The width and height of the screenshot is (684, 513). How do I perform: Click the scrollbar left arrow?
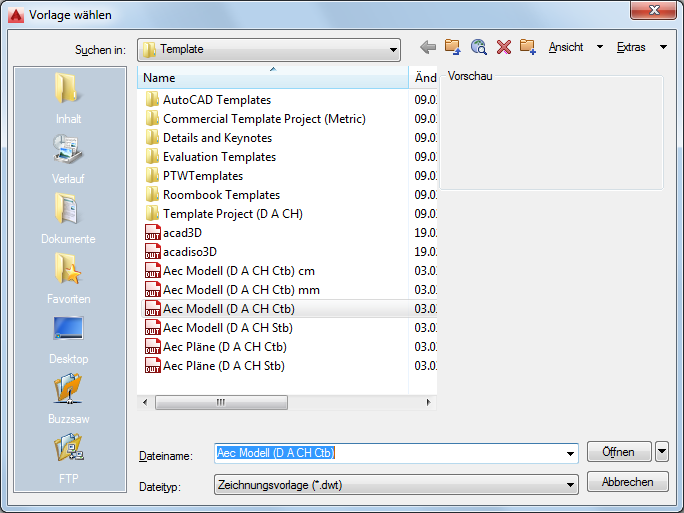[145, 402]
